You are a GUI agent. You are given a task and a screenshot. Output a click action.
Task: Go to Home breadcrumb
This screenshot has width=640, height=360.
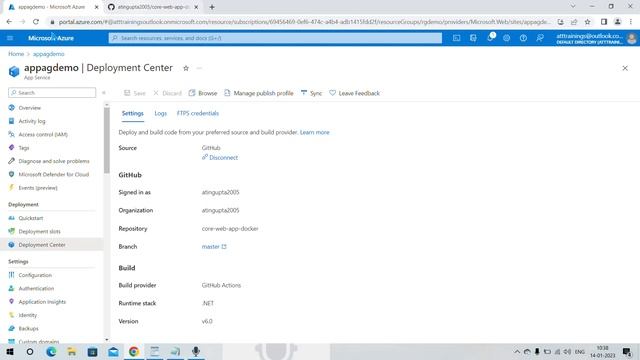click(16, 54)
